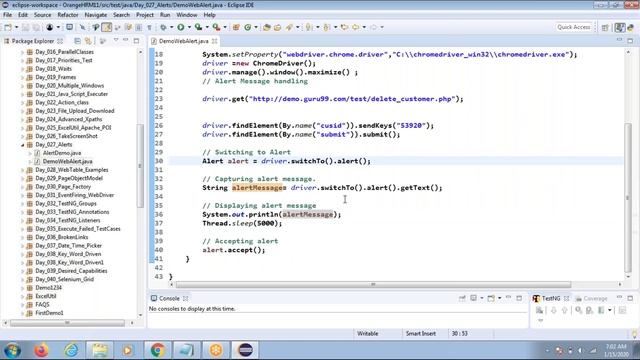Toggle the highlighted Mark Occurrences toolbar button
The height and width of the screenshot is (360, 640).
pyautogui.click(x=107, y=27)
